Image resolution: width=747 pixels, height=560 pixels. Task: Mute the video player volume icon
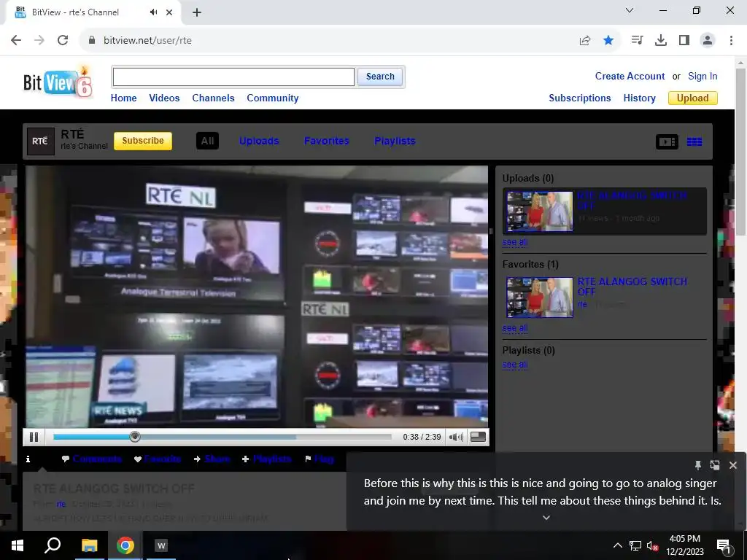456,437
